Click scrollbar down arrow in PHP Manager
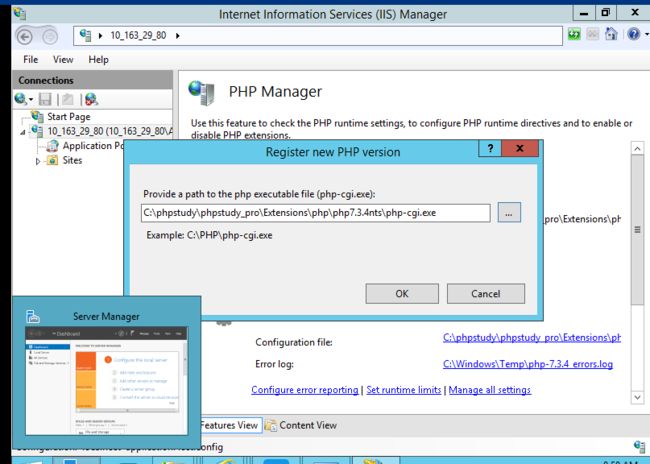650x464 pixels. tap(638, 397)
